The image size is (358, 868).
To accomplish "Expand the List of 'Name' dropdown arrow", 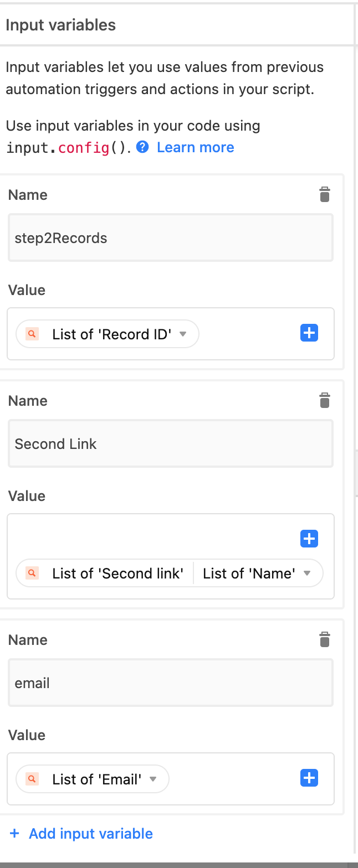I will click(x=308, y=573).
